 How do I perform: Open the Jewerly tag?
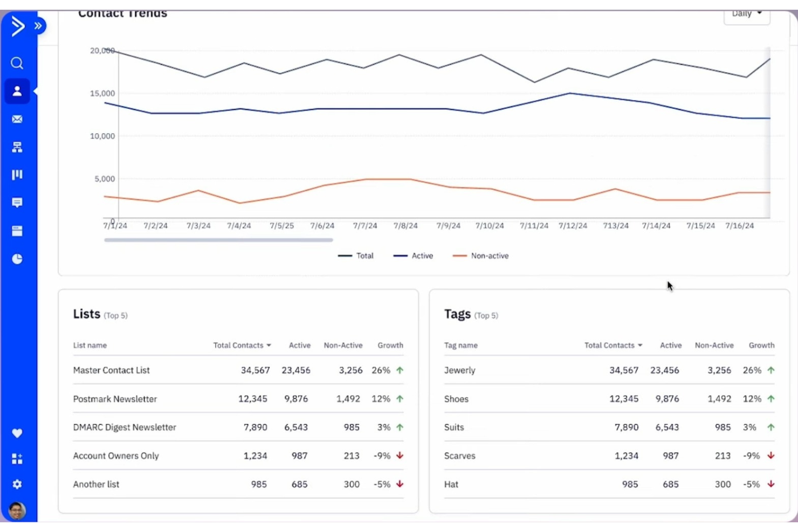point(459,370)
